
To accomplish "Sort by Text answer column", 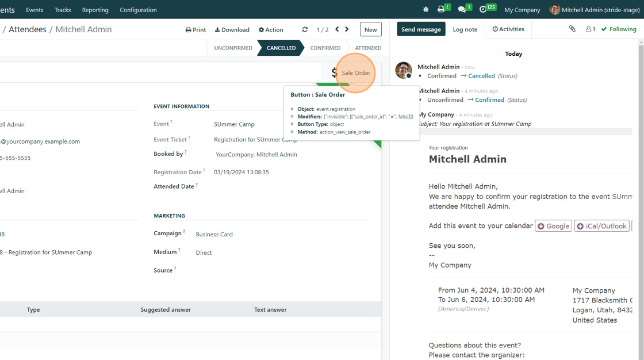I will (270, 309).
